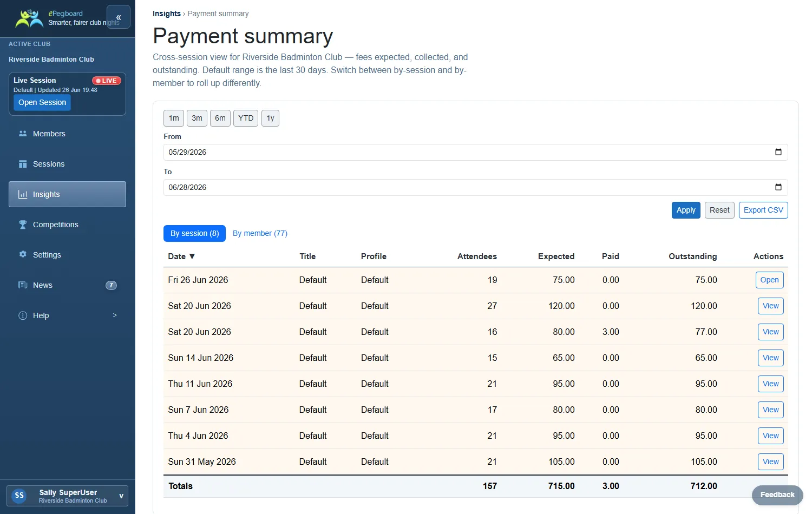Select the 1y range preset
Image resolution: width=812 pixels, height=514 pixels.
pos(270,118)
